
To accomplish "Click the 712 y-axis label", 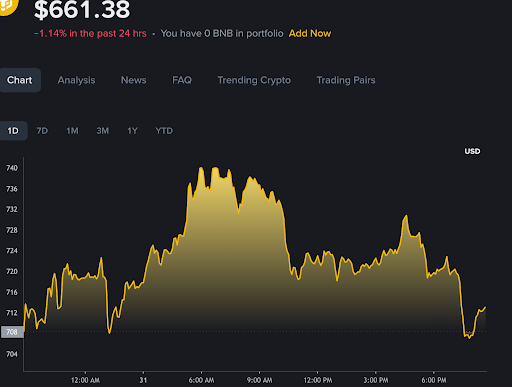I will (x=12, y=313).
